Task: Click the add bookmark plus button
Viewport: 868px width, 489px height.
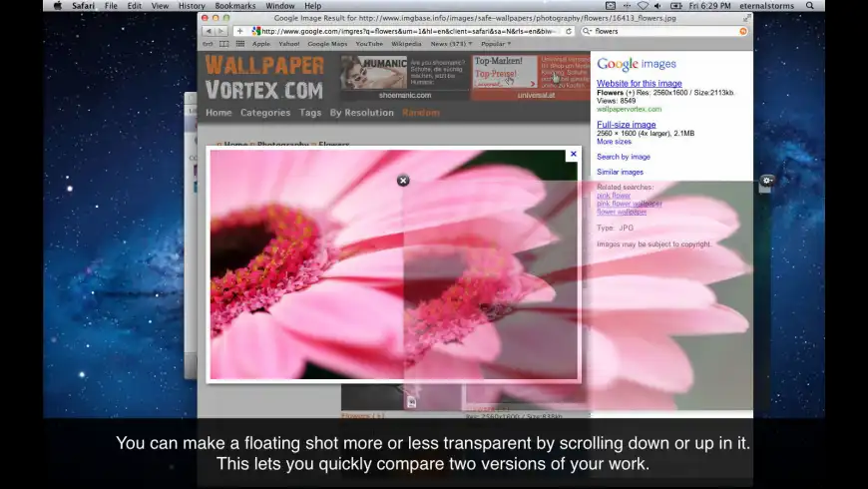Action: pyautogui.click(x=239, y=31)
